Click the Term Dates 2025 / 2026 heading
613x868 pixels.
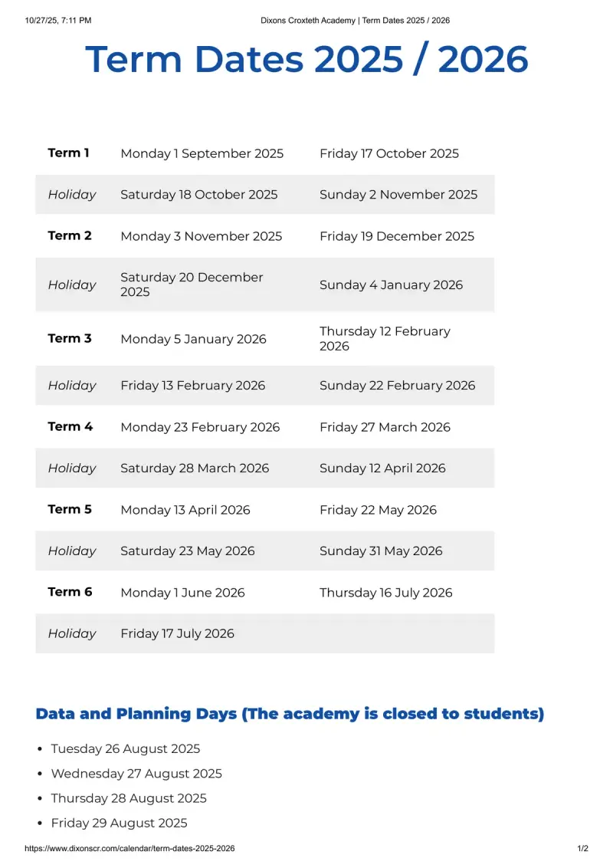(x=306, y=59)
